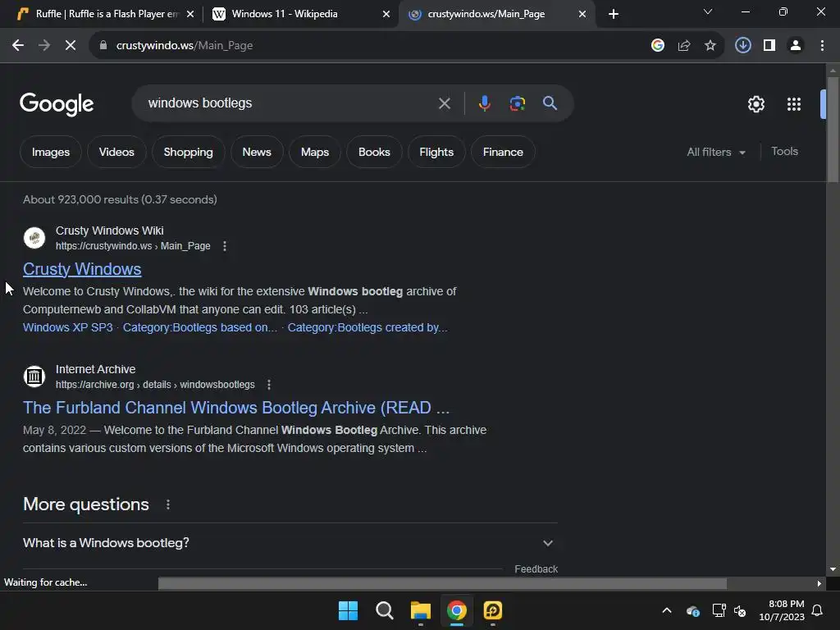Clear the search query with the X
840x630 pixels.
tap(444, 103)
